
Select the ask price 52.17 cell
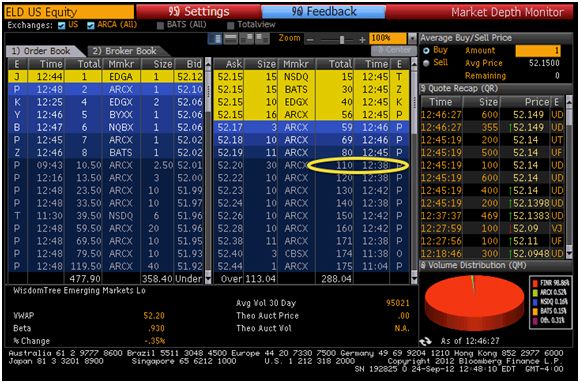coord(229,127)
